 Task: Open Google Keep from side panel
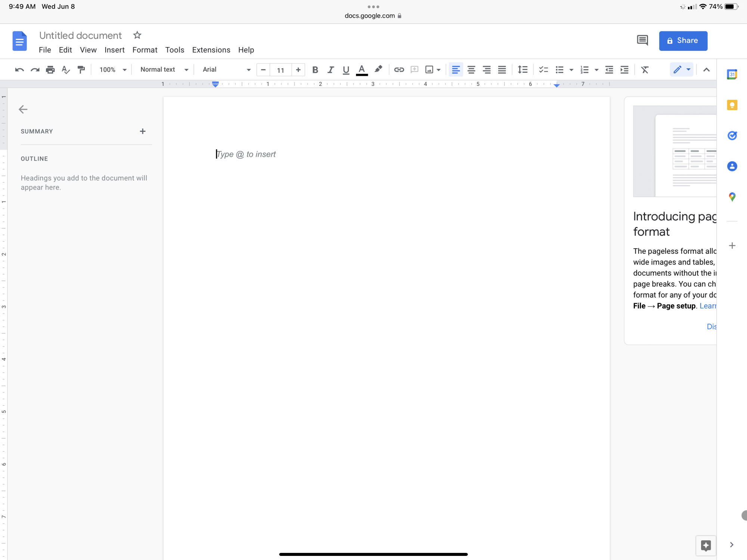point(732,105)
